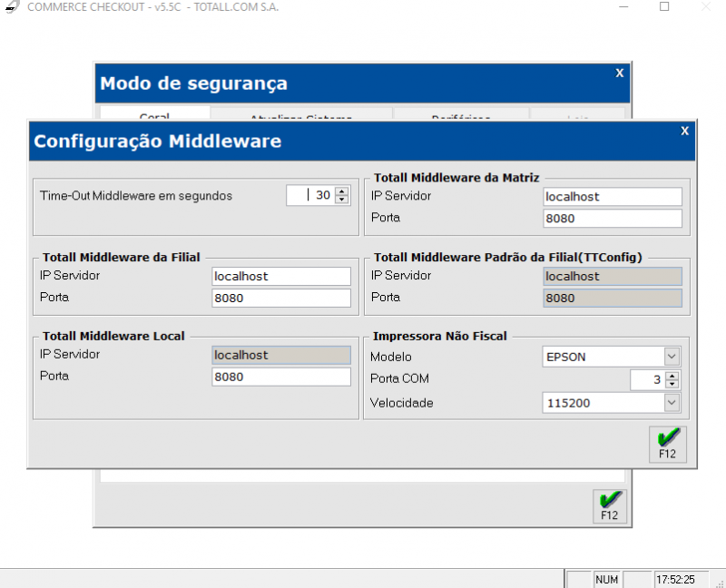Viewport: 726px width, 588px height.
Task: Increase the Porta COM number
Action: 672,376
